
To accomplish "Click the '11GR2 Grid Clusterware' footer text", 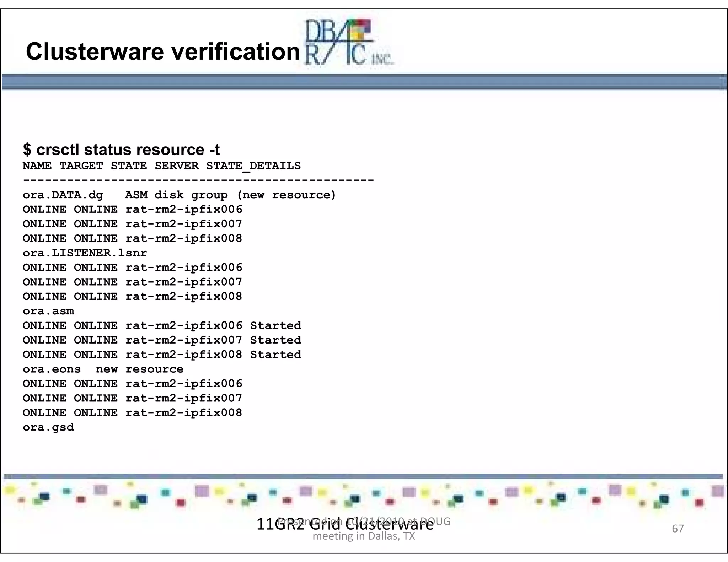I will 345,524.
